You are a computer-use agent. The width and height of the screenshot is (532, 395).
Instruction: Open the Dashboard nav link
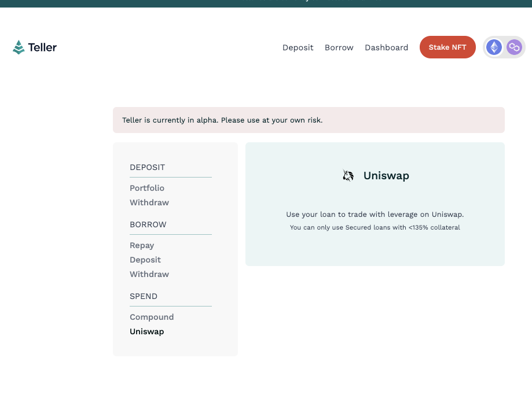(386, 47)
